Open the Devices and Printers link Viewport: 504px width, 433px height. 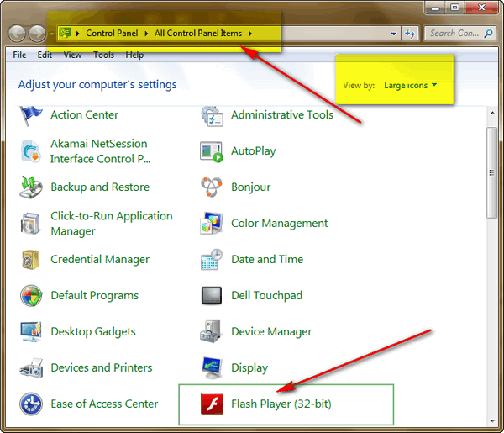[102, 367]
